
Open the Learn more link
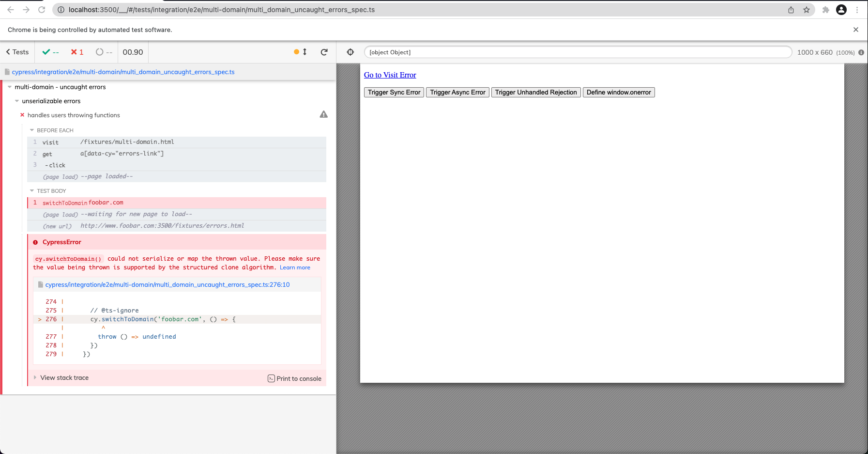tap(295, 267)
